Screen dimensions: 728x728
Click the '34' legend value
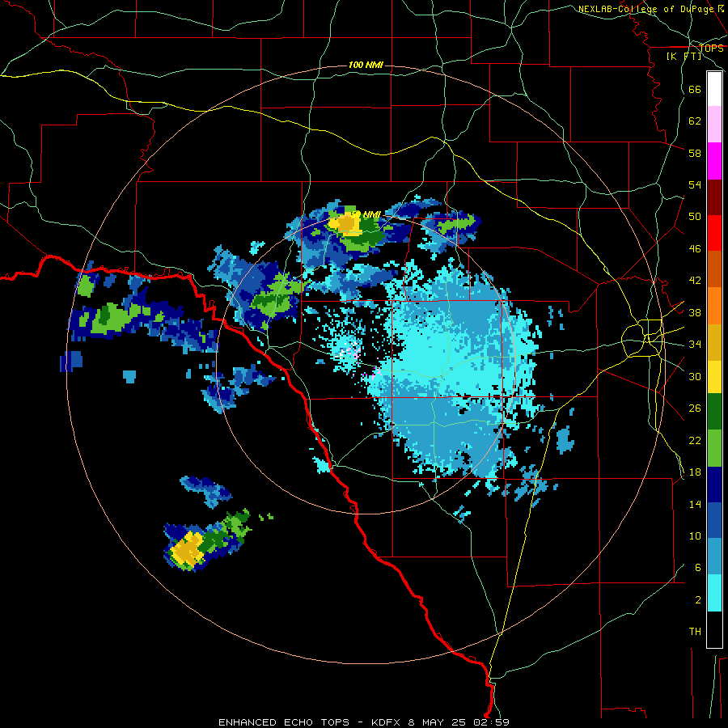695,344
